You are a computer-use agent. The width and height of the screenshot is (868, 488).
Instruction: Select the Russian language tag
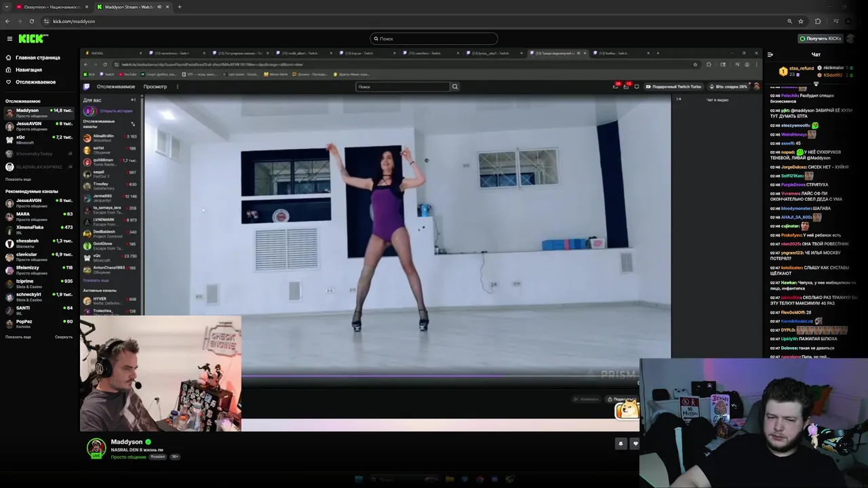point(157,457)
